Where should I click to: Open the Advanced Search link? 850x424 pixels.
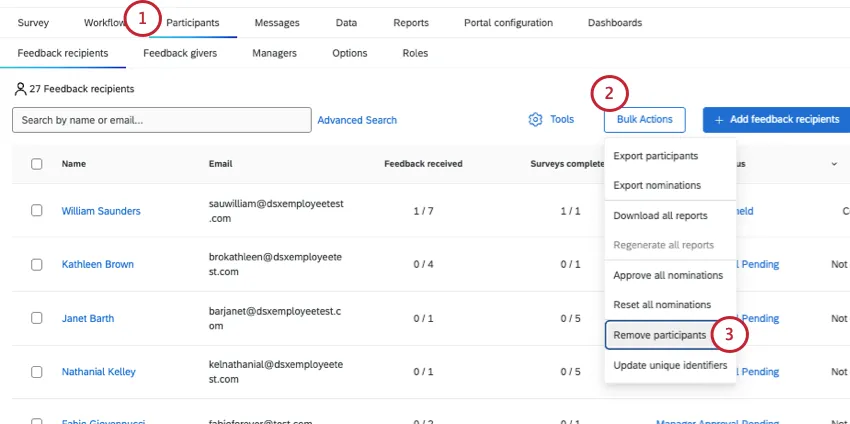pyautogui.click(x=357, y=120)
